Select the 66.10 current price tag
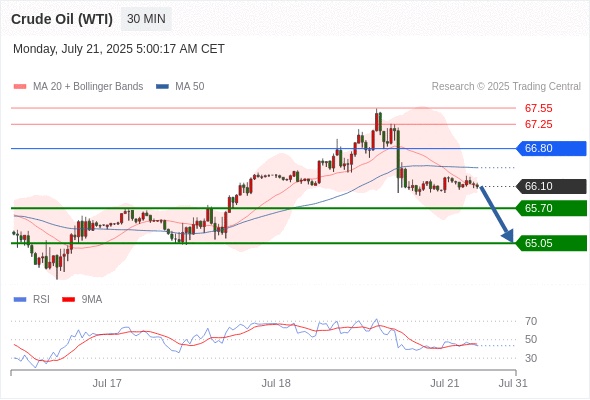 tap(550, 186)
